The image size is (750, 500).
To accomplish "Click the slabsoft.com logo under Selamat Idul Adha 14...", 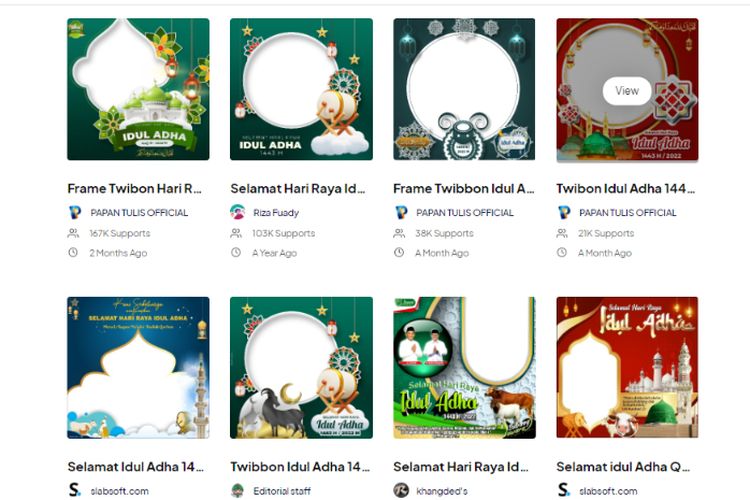I will pos(75,490).
